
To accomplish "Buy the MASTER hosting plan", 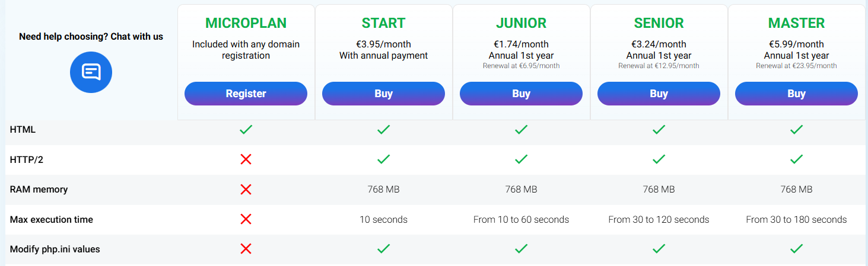I will point(796,94).
